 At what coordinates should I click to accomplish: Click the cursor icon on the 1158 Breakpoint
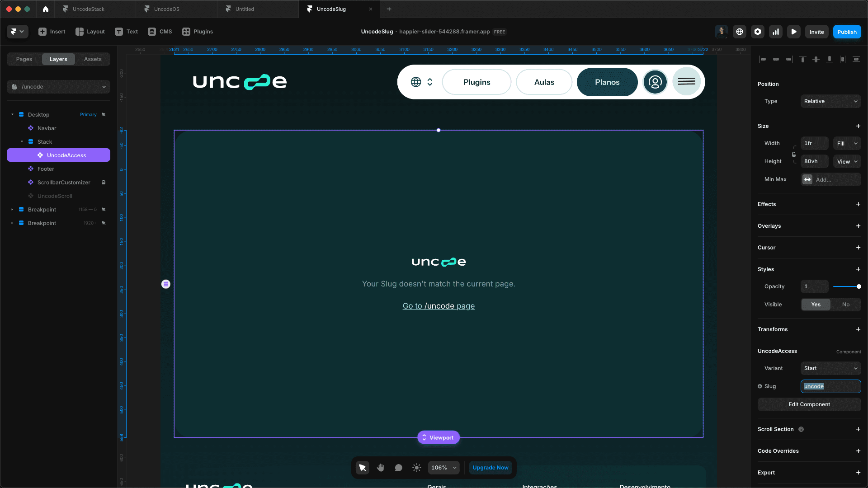tap(104, 210)
